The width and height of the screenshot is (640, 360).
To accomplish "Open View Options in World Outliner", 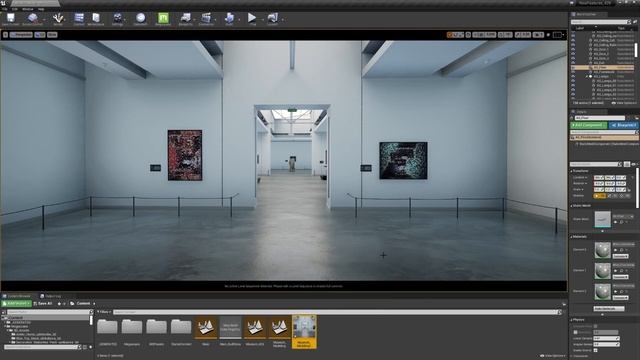I will [x=624, y=103].
